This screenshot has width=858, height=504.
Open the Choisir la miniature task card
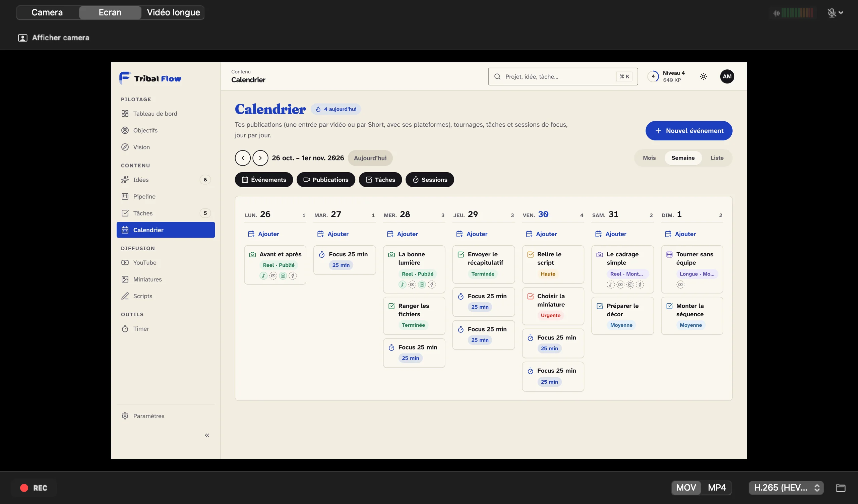pos(553,306)
